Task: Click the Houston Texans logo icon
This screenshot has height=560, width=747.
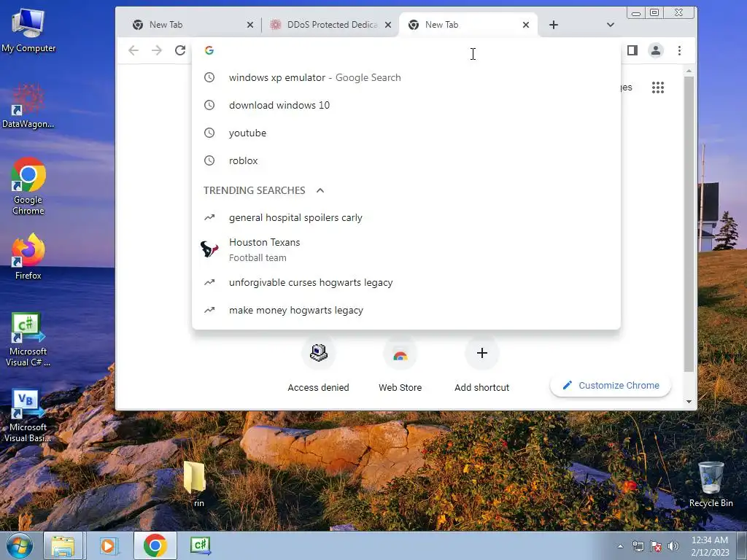Action: point(209,249)
